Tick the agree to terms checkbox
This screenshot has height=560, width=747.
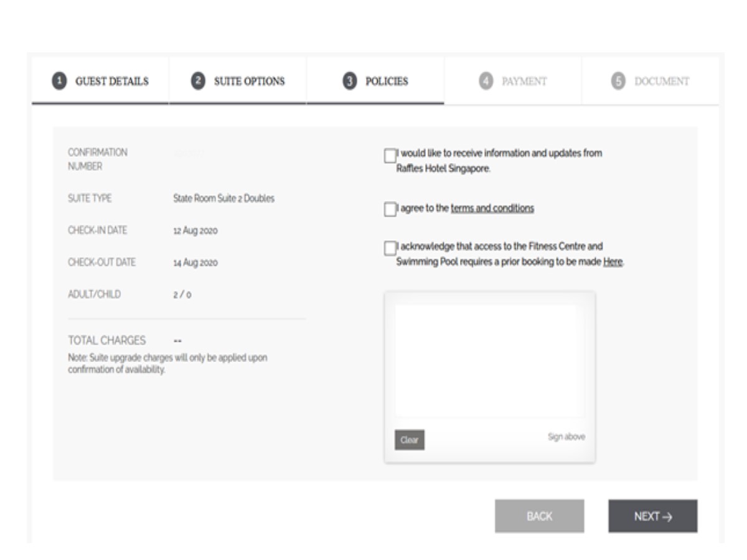click(390, 210)
